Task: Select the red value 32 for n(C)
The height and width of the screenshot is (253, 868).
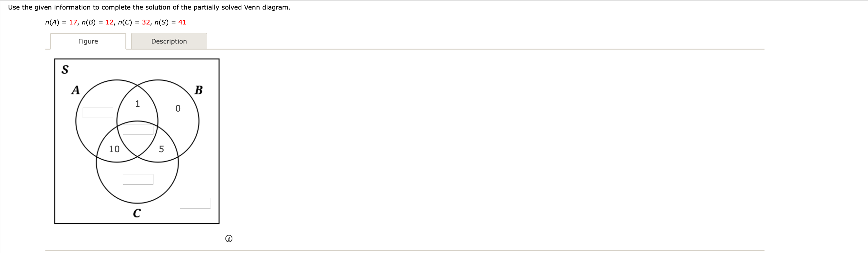Action: pyautogui.click(x=146, y=22)
